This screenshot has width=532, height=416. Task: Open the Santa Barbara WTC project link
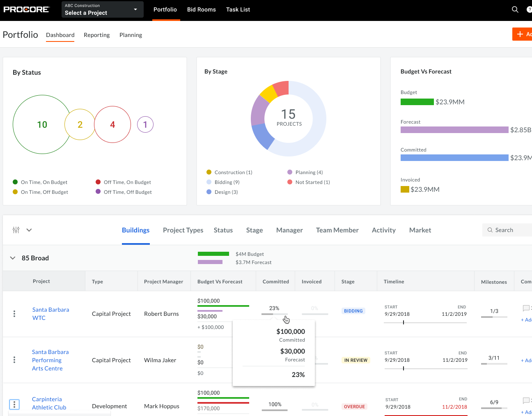tap(50, 314)
